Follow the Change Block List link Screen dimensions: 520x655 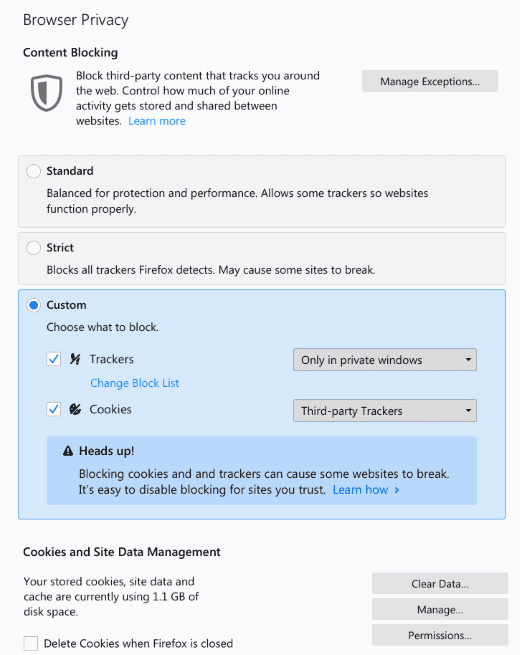134,383
